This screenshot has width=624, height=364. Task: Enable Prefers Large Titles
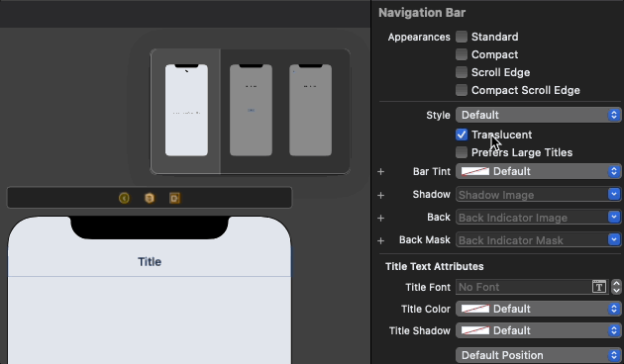point(462,152)
